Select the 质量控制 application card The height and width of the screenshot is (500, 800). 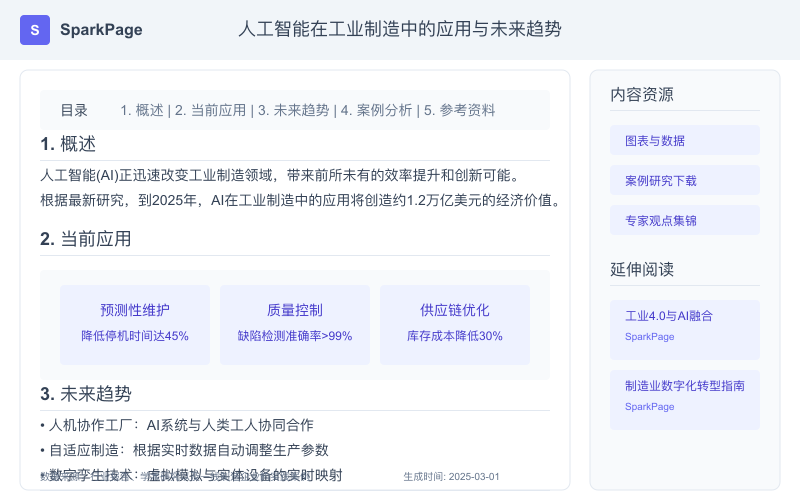point(295,325)
